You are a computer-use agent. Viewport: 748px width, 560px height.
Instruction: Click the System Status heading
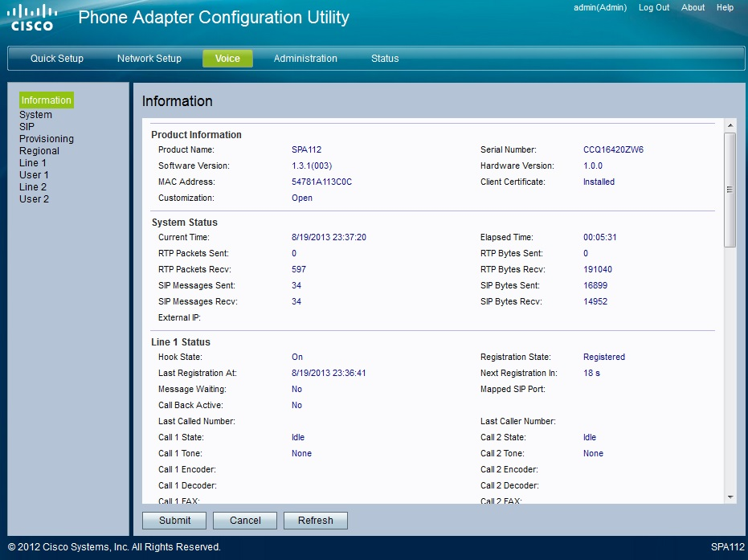point(184,223)
